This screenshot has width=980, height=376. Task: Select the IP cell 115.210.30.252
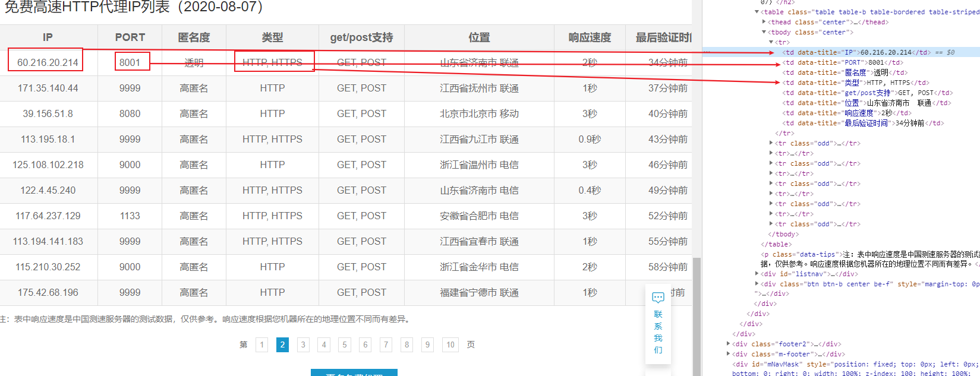coord(48,267)
